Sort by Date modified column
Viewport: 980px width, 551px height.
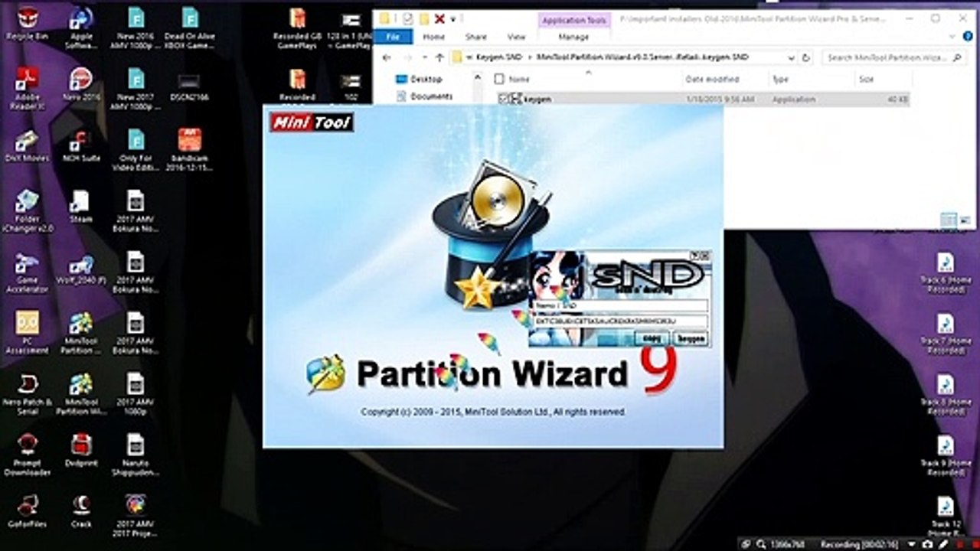click(x=711, y=79)
